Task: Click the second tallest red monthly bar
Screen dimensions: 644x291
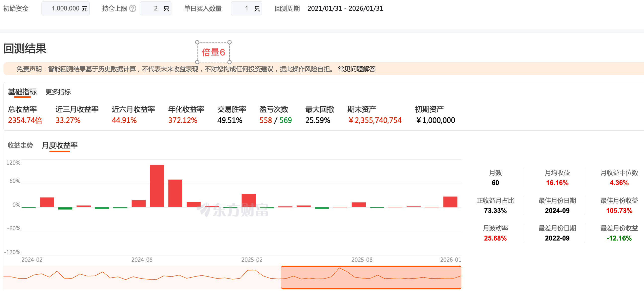Action: tap(175, 193)
